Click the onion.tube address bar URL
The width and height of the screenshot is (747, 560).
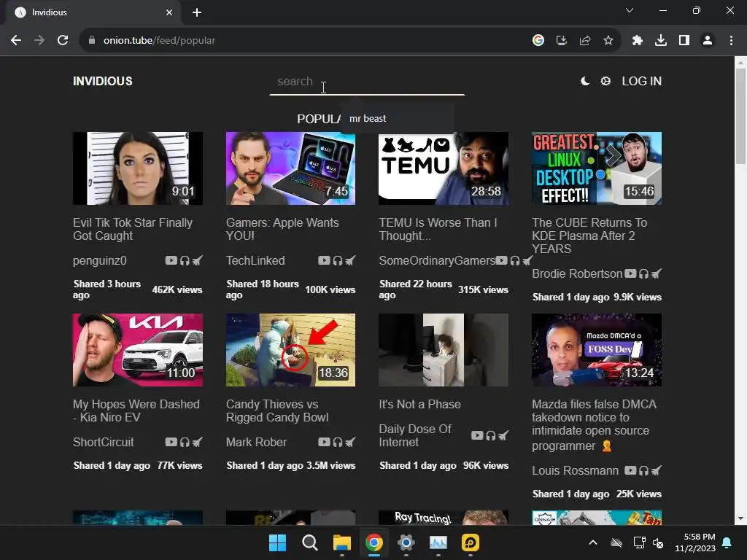(159, 41)
